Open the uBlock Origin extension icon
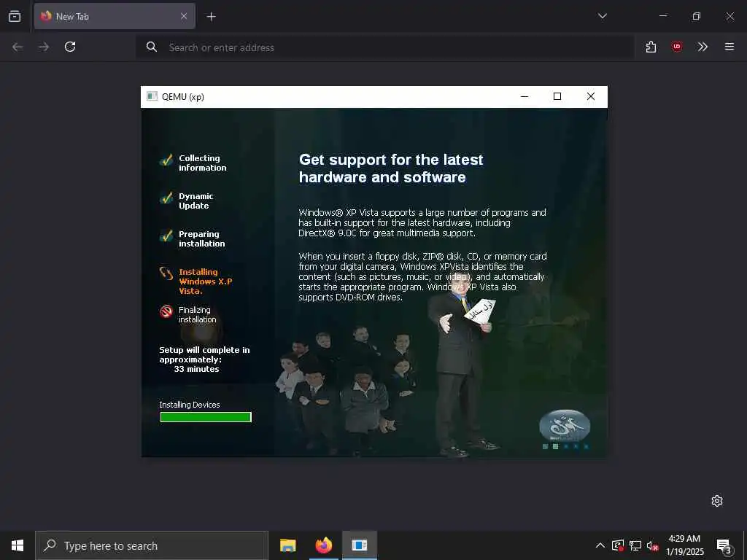Viewport: 747px width, 560px height. (x=676, y=47)
